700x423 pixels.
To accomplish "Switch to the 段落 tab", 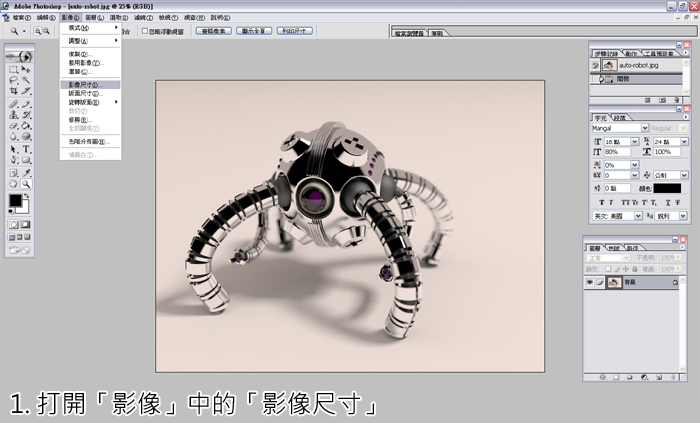I will 619,118.
